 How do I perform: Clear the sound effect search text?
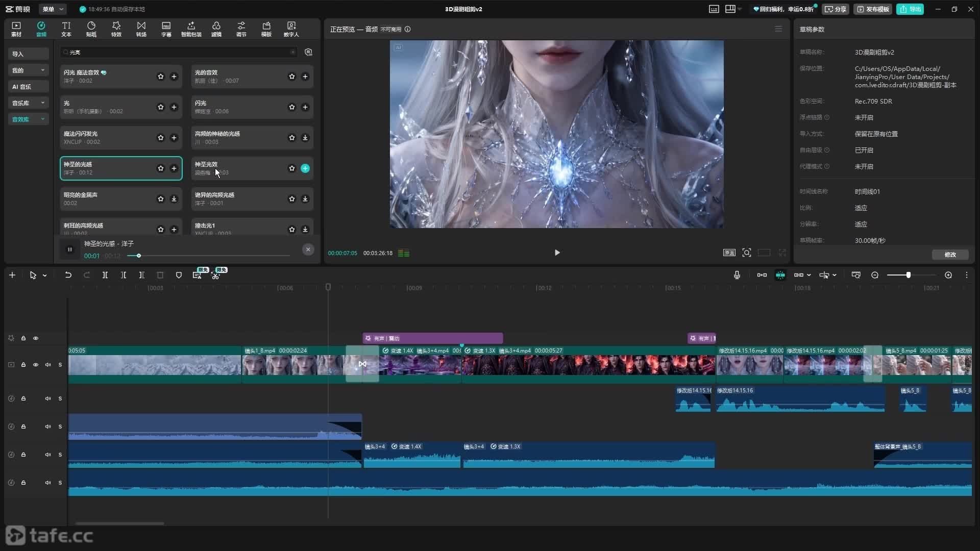tap(293, 52)
